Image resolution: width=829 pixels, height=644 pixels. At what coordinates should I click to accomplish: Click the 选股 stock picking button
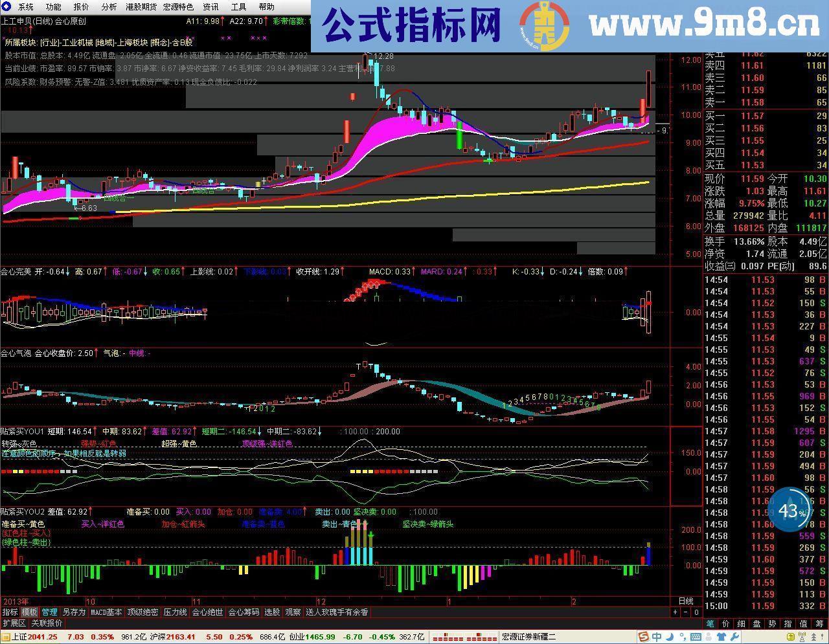click(x=273, y=612)
